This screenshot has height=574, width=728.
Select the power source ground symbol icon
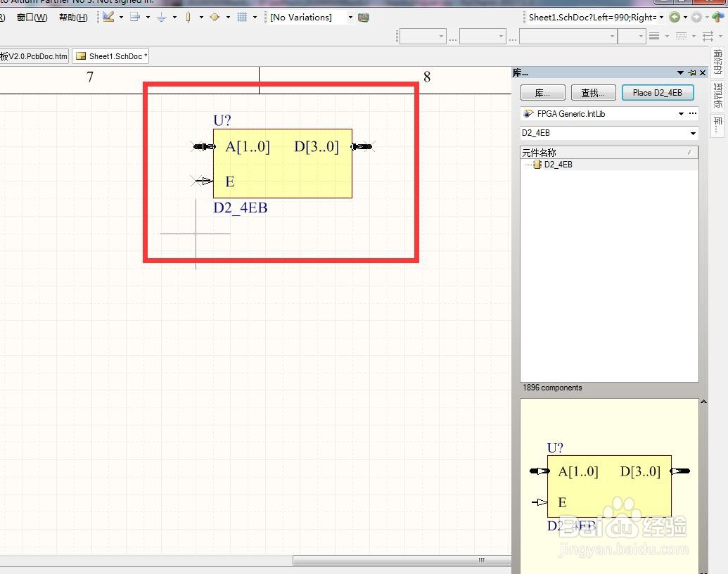coord(162,17)
